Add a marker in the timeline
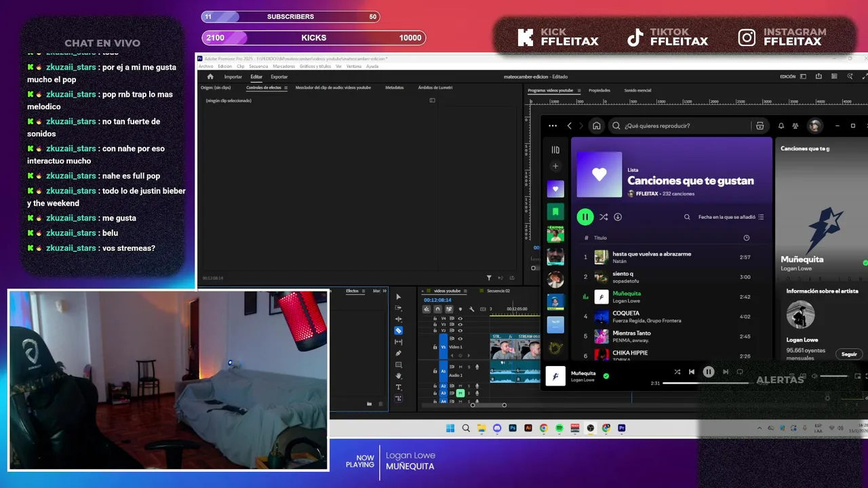The image size is (868, 488). coord(460,309)
